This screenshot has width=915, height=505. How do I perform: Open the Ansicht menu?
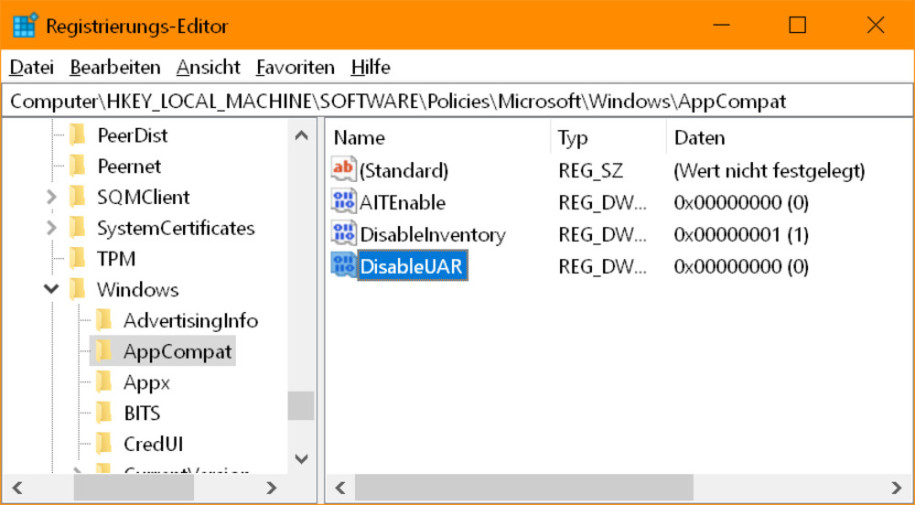coord(208,68)
